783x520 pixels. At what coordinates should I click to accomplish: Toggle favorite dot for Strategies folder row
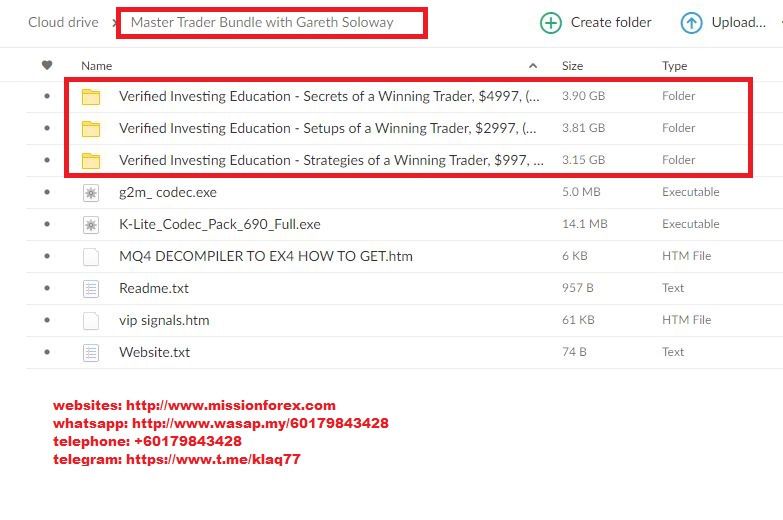[46, 160]
